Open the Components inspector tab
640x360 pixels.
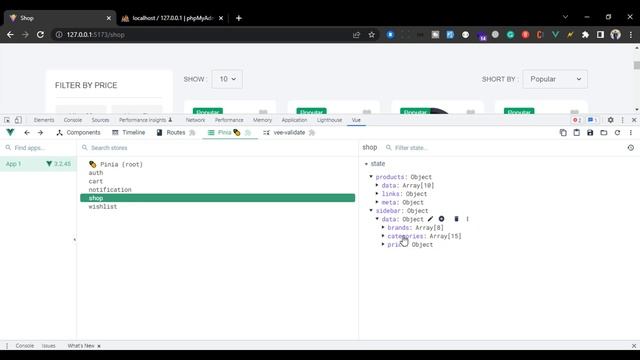click(78, 133)
